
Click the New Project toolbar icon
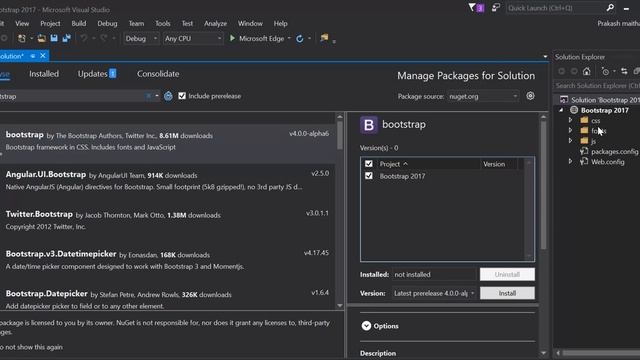(21, 38)
